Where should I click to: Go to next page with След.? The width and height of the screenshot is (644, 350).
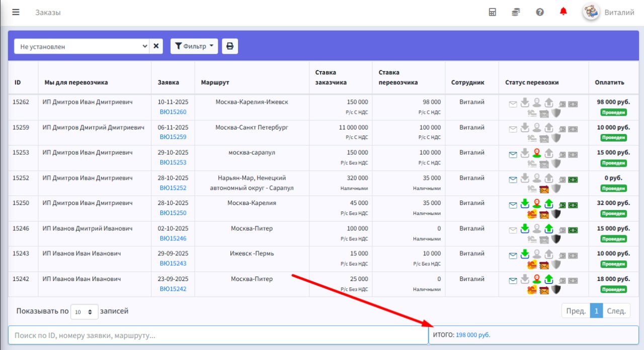click(616, 311)
